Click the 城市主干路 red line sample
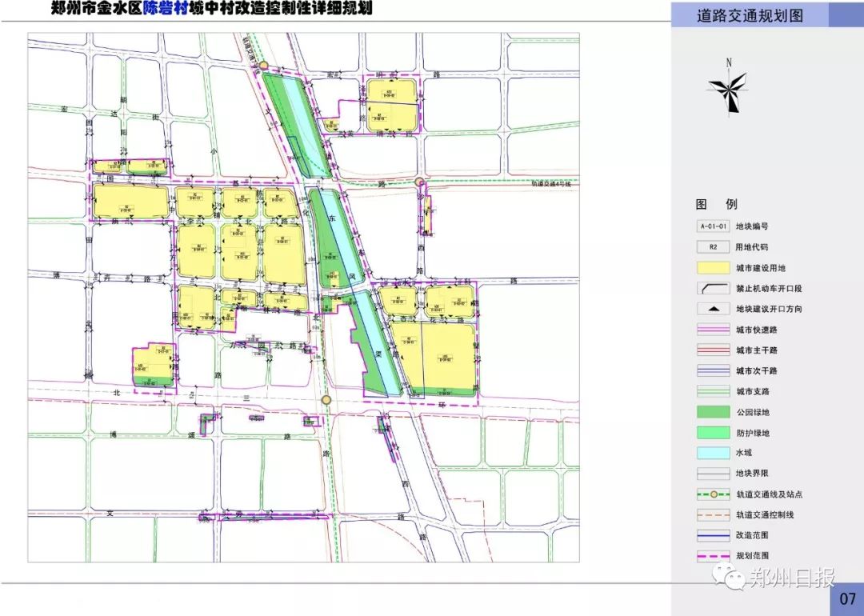The height and width of the screenshot is (616, 864). [x=714, y=350]
